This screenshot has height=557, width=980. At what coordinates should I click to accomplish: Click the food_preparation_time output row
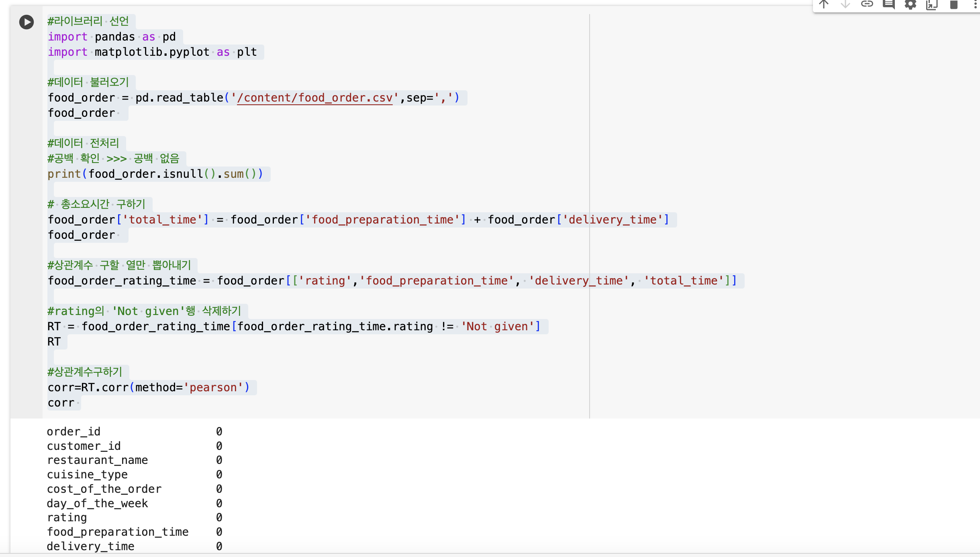[x=135, y=532]
